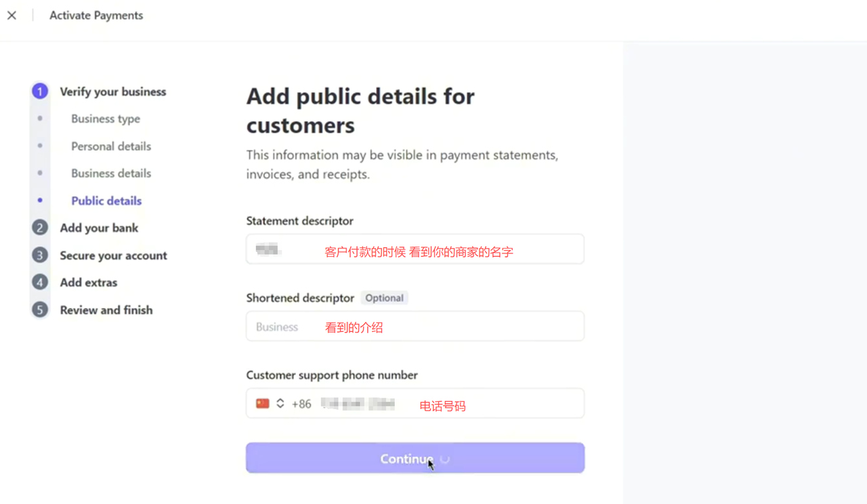Close the Activate Payments dialog
Viewport: 867px width, 504px height.
(12, 16)
